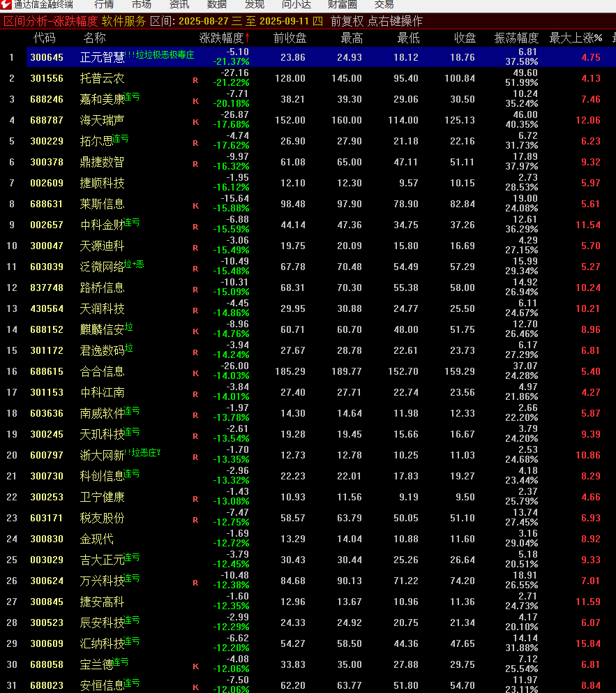Open the 交易 menu
Viewport: 616px width, 693px height.
click(x=384, y=4)
